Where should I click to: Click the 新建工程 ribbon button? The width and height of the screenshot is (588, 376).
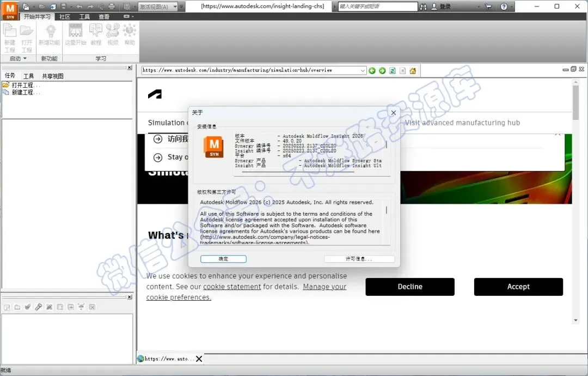[x=10, y=38]
